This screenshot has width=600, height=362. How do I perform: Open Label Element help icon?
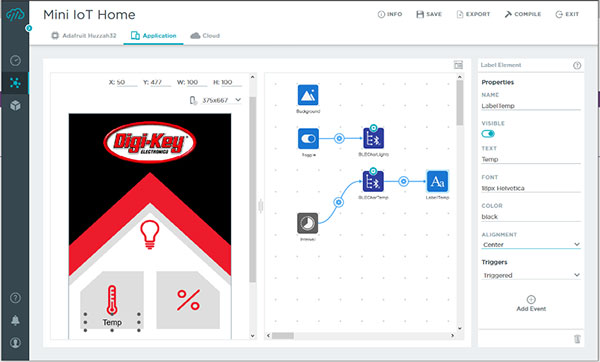[x=577, y=65]
